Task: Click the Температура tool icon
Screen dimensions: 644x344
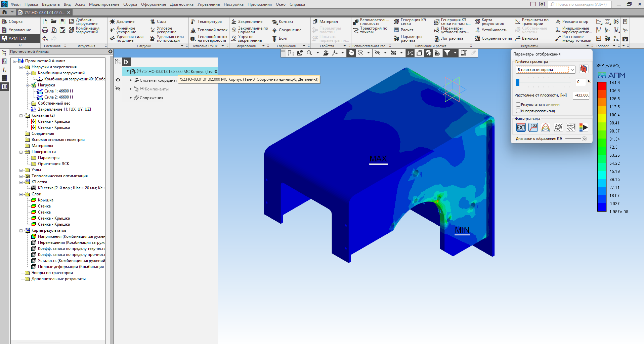Action: (193, 22)
